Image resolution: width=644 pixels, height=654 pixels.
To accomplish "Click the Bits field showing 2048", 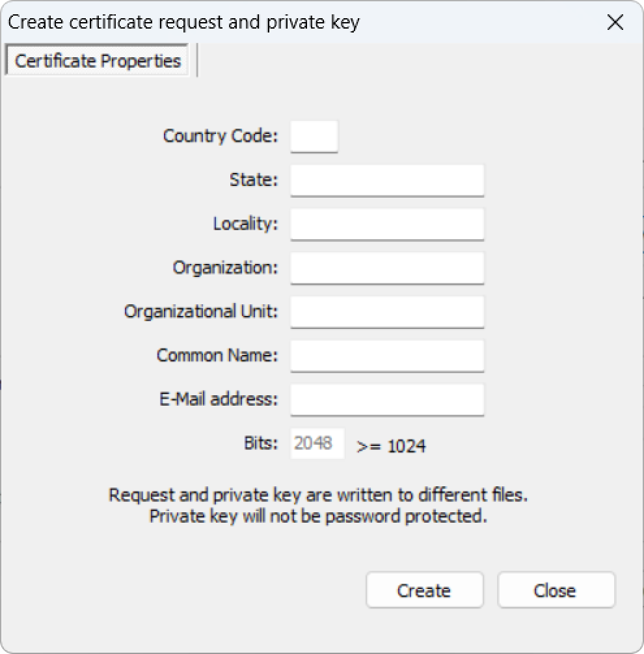I will tap(317, 443).
